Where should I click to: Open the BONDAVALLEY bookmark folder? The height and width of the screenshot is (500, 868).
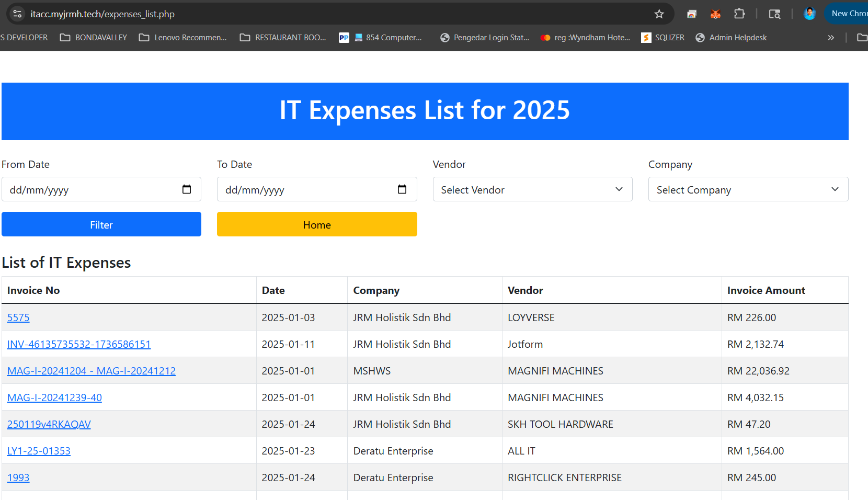(94, 38)
